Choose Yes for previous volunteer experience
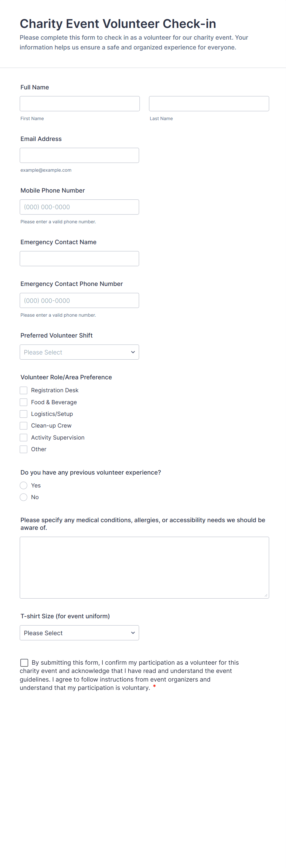The height and width of the screenshot is (868, 286). tap(24, 485)
